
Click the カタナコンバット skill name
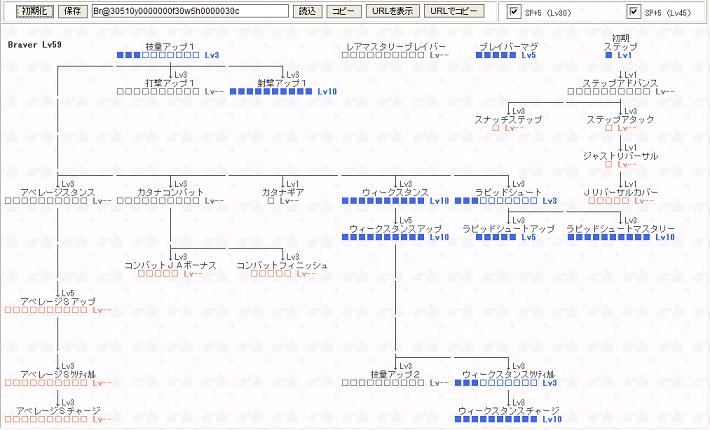tap(170, 192)
